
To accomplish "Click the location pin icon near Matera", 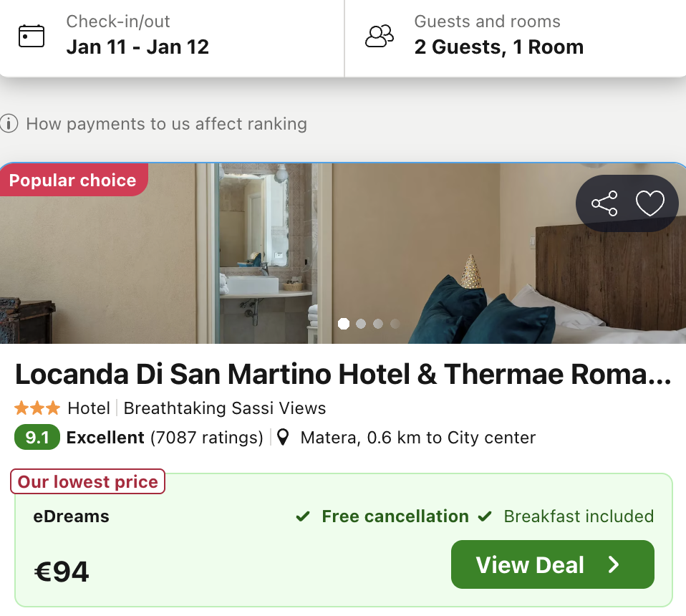I will point(283,437).
